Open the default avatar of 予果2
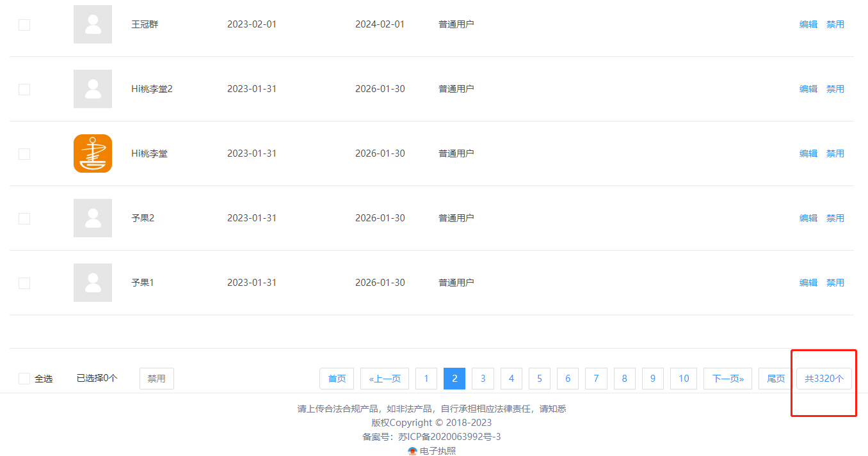The height and width of the screenshot is (456, 868). pyautogui.click(x=93, y=218)
